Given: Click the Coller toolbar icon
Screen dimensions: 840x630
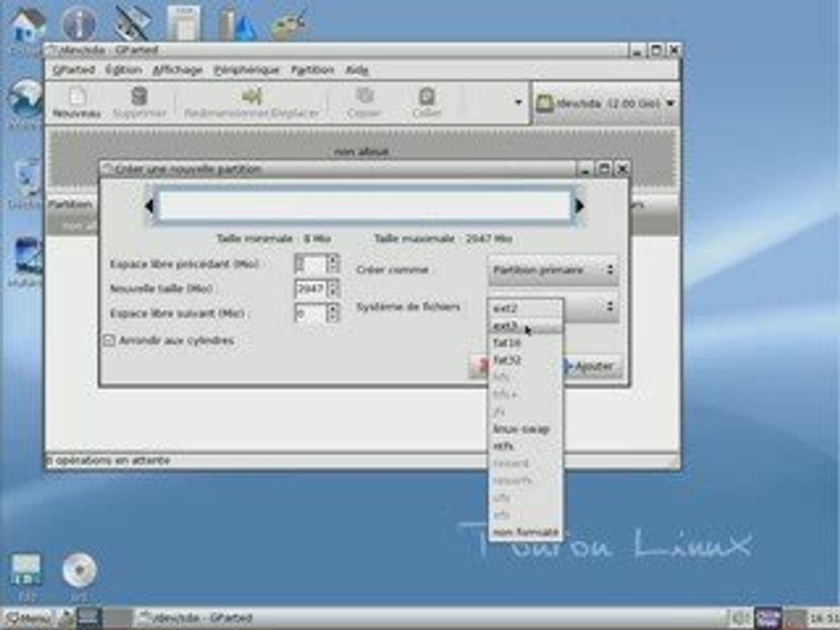Looking at the screenshot, I should click(x=426, y=101).
